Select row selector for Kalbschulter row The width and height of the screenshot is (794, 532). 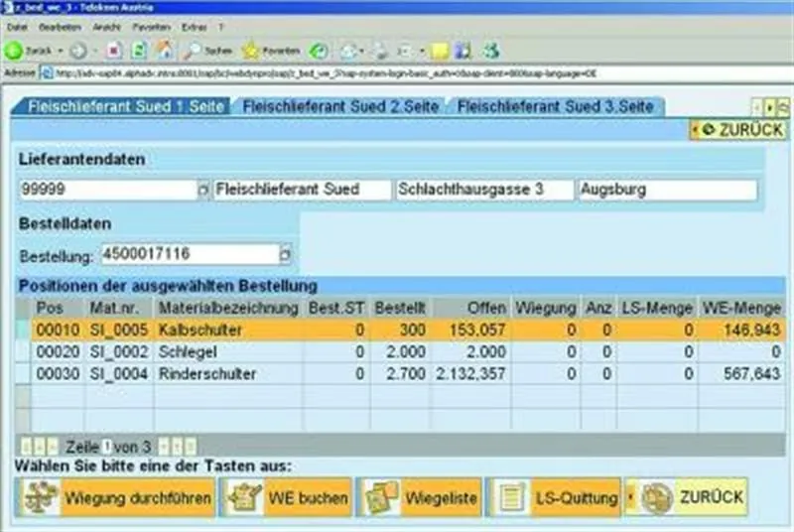coord(25,331)
